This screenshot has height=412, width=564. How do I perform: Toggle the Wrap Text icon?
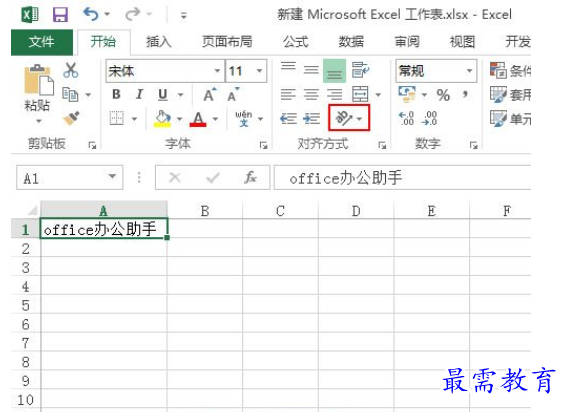(360, 70)
